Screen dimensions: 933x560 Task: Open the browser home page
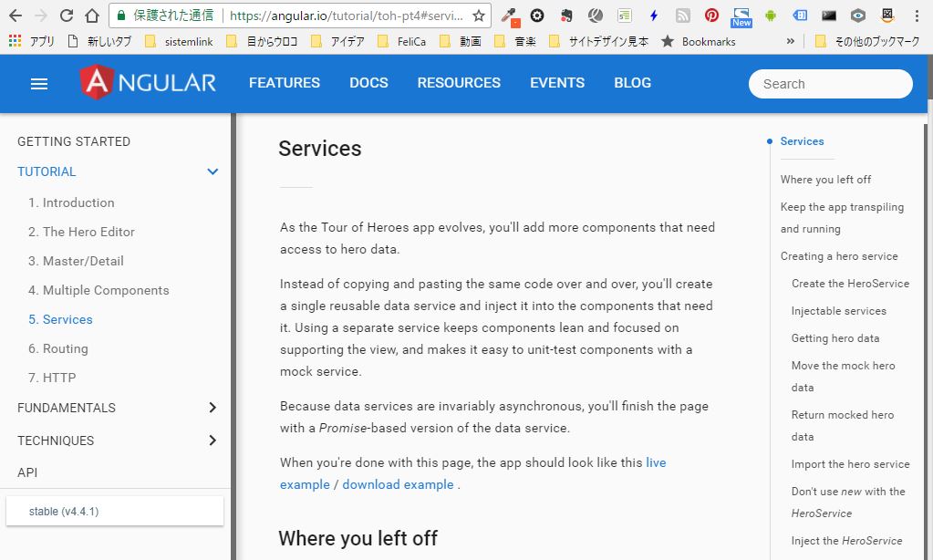(x=91, y=16)
